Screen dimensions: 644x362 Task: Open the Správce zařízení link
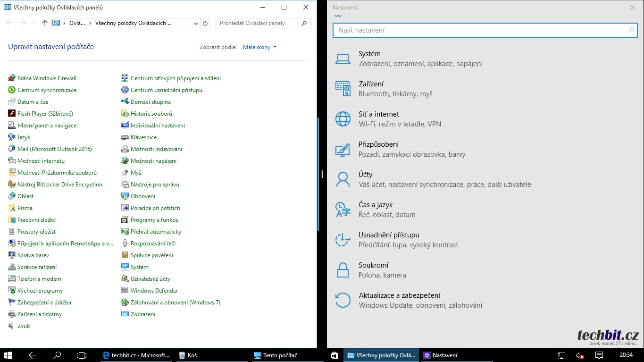click(x=37, y=267)
